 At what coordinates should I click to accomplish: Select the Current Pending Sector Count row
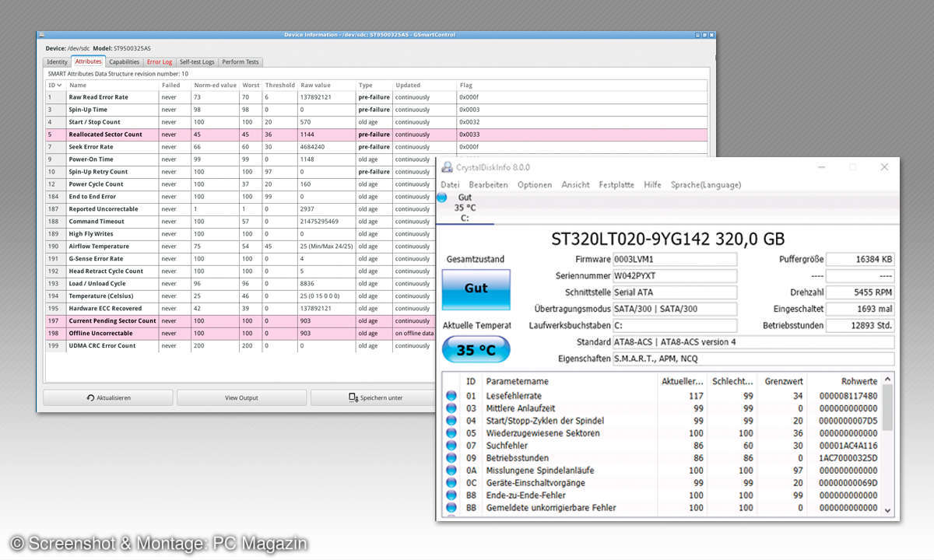pos(241,320)
